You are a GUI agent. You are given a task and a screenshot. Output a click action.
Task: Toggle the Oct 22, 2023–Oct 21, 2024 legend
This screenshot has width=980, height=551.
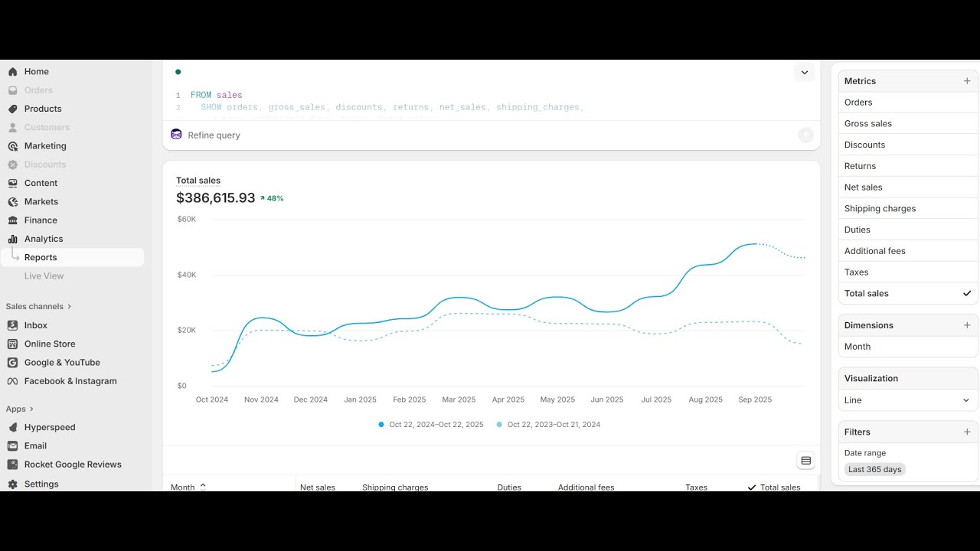pyautogui.click(x=548, y=425)
